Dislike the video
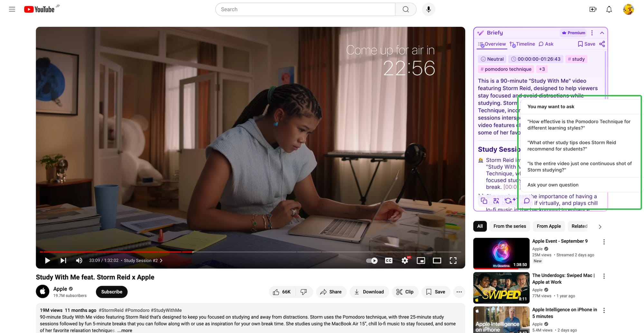 click(304, 292)
